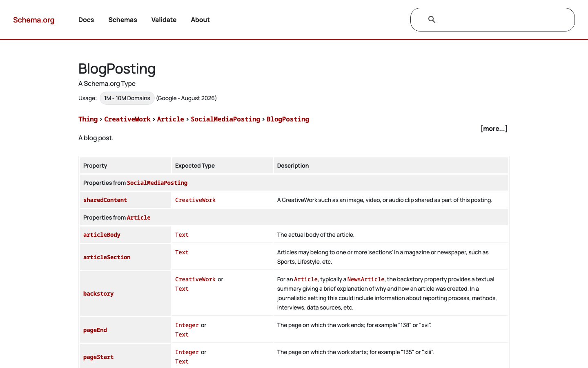Select Validate in the top navigation
Viewport: 588px width, 368px height.
tap(164, 20)
